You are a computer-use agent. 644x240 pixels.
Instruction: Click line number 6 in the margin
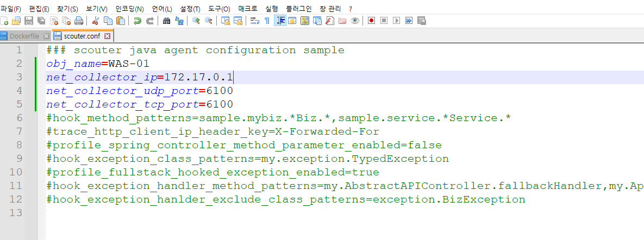(20, 118)
